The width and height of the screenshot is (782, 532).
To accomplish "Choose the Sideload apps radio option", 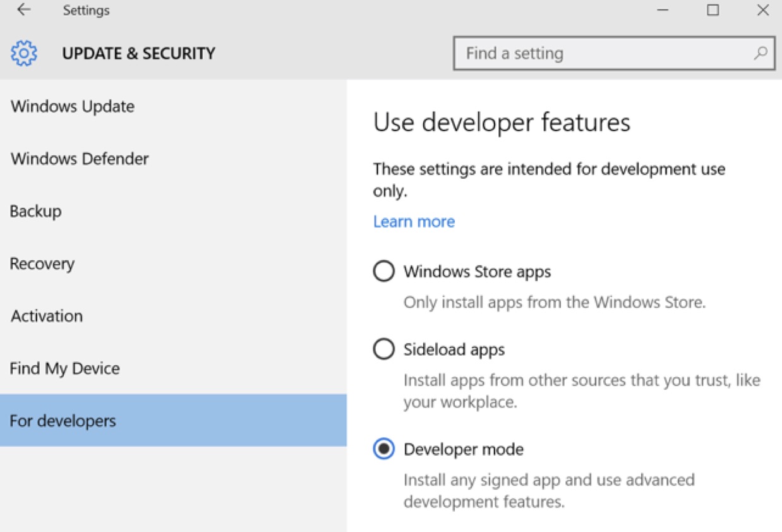I will [383, 349].
